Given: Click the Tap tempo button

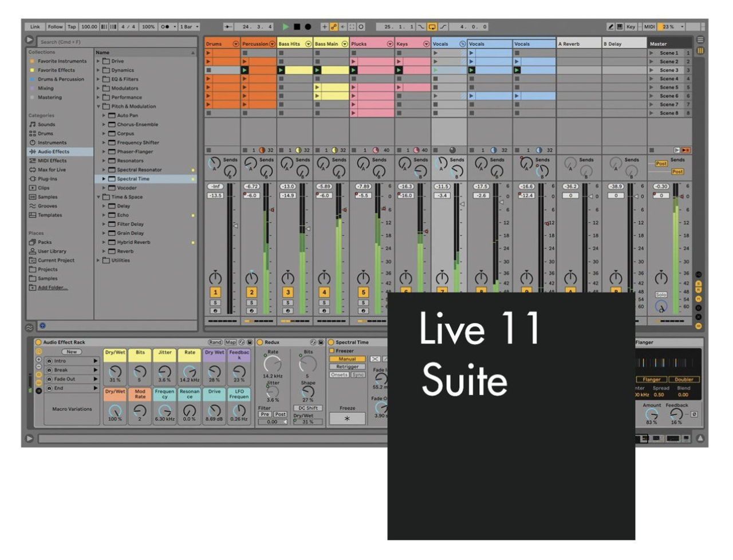Looking at the screenshot, I should pyautogui.click(x=72, y=26).
